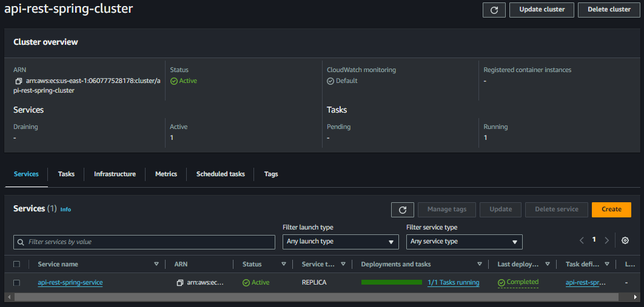Click the REPLICA service type cell

[x=314, y=283]
